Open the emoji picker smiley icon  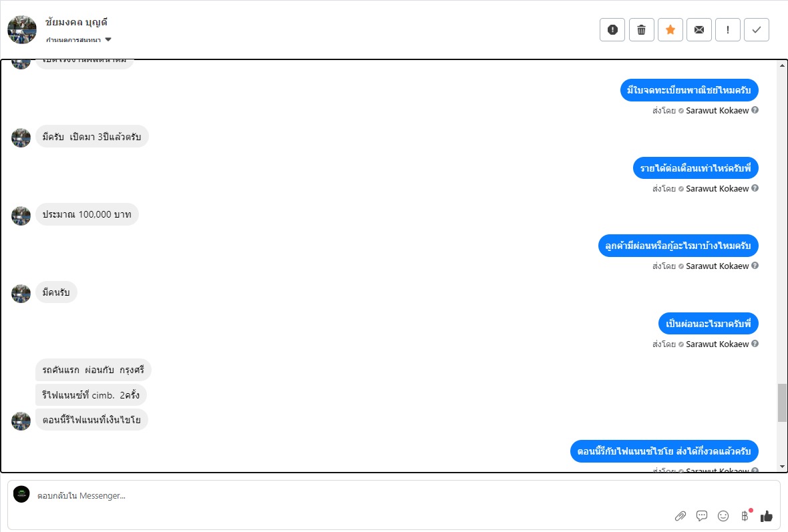click(723, 515)
